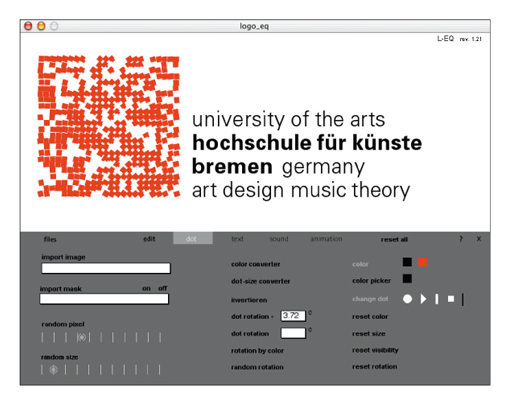Click the red close window button
512x400 pixels.
pos(28,26)
